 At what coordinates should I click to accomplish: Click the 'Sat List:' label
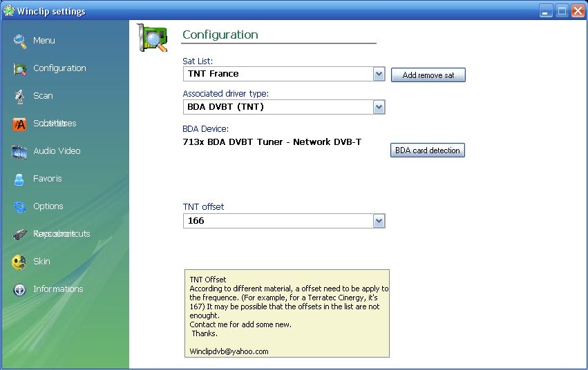198,61
